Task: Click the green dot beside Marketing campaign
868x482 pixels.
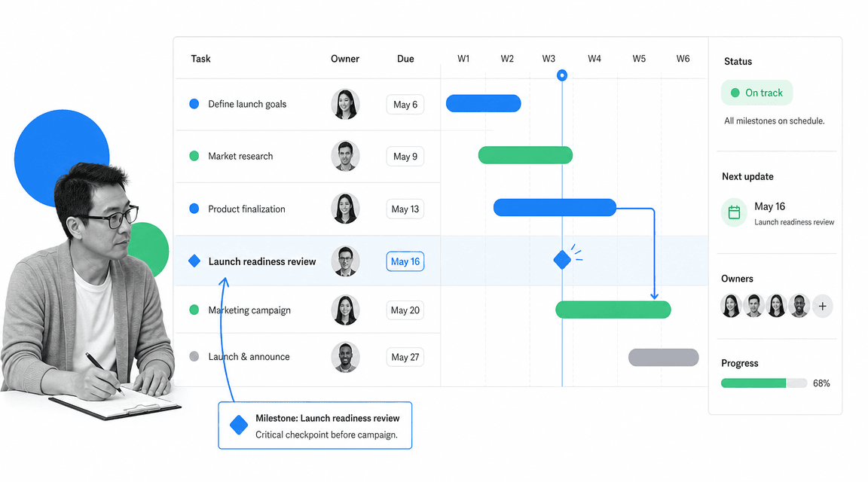Action: coord(194,310)
